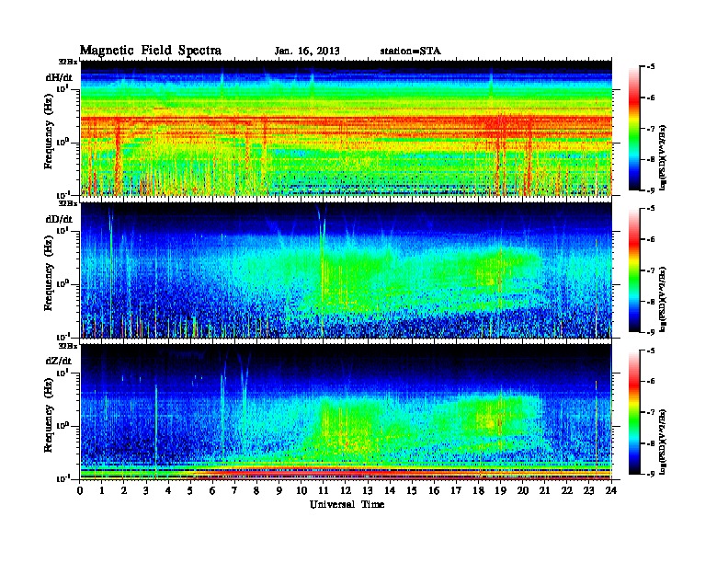The image size is (728, 563).
Task: Click the 'dD/dt' panel label
Action: pyautogui.click(x=59, y=219)
